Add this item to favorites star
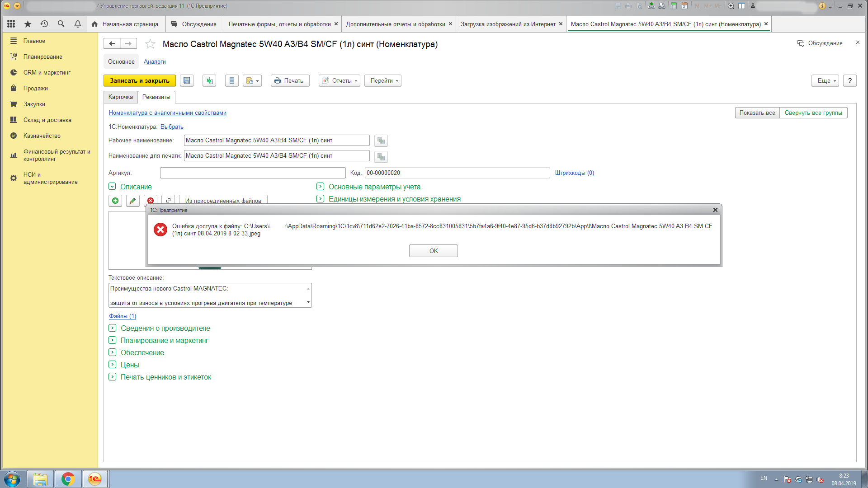868x488 pixels. point(150,44)
